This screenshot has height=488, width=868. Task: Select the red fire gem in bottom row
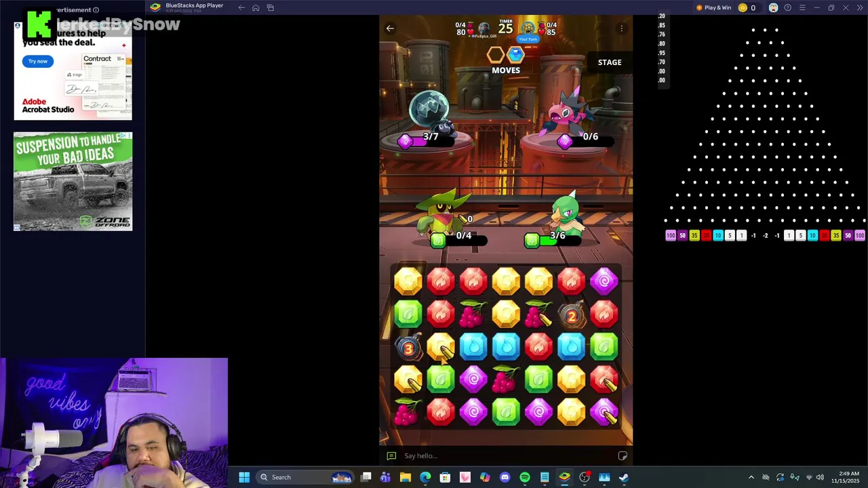tap(441, 411)
